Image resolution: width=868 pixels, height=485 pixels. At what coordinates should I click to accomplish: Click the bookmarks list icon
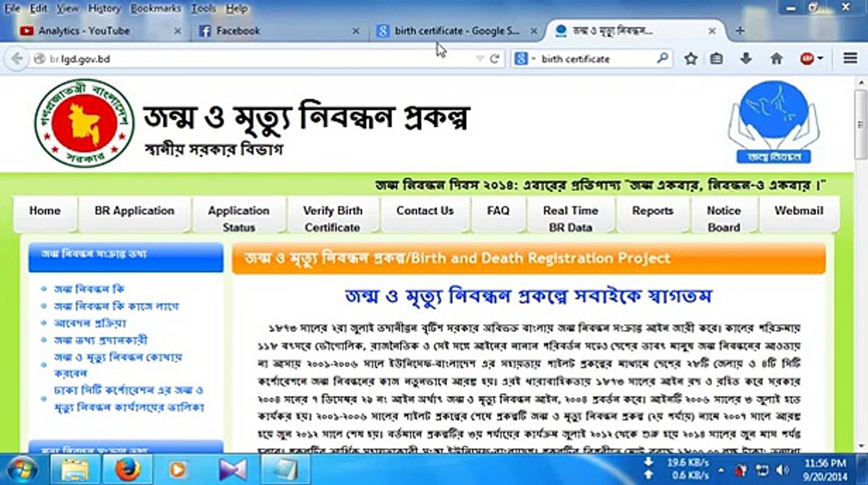(717, 59)
